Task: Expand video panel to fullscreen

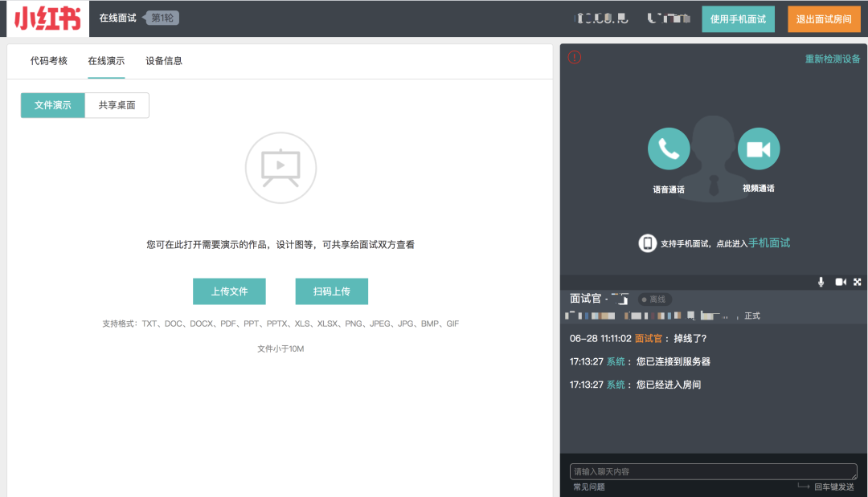Action: [857, 282]
